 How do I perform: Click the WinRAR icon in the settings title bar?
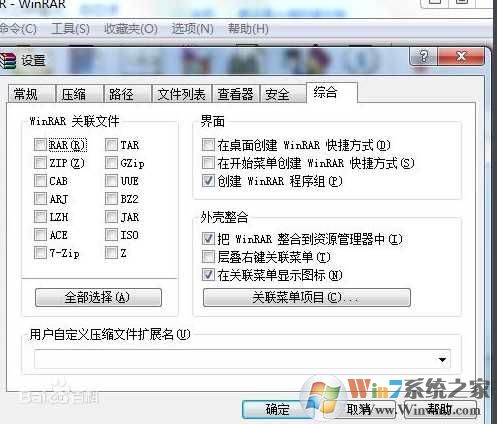point(7,61)
